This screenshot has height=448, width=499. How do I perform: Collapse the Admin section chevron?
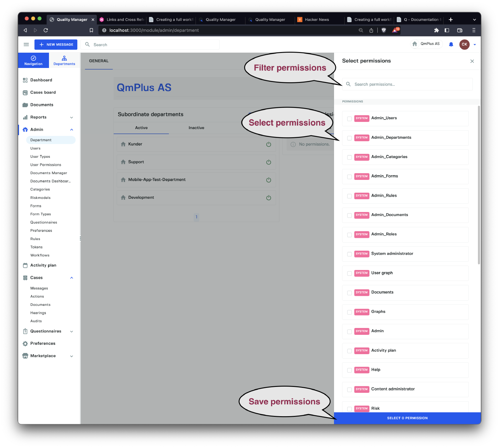[72, 130]
